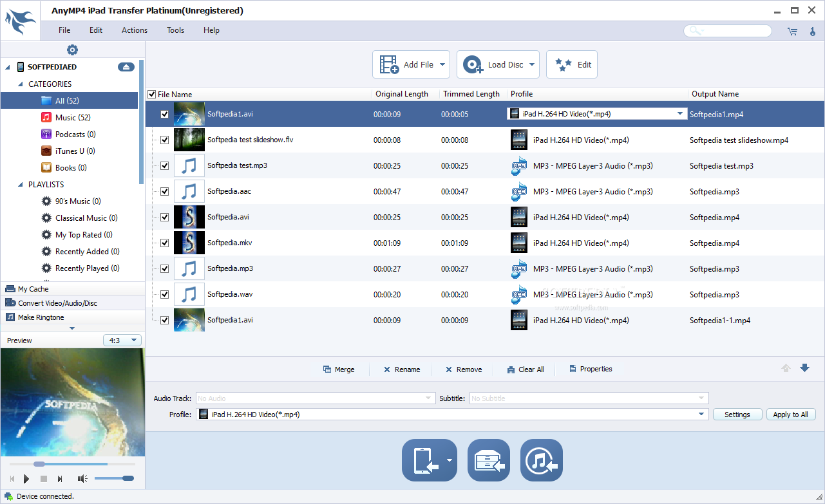Click the Merge icon button
The height and width of the screenshot is (504, 825).
(339, 369)
